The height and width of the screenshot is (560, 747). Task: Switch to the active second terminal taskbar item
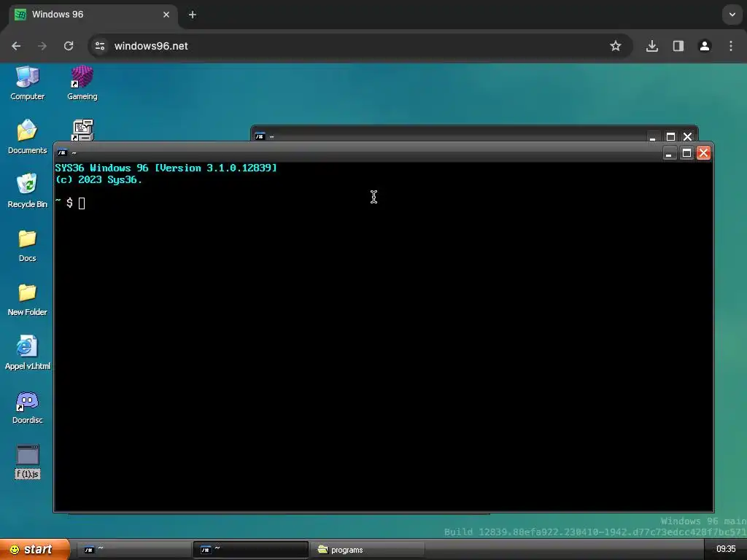(251, 550)
